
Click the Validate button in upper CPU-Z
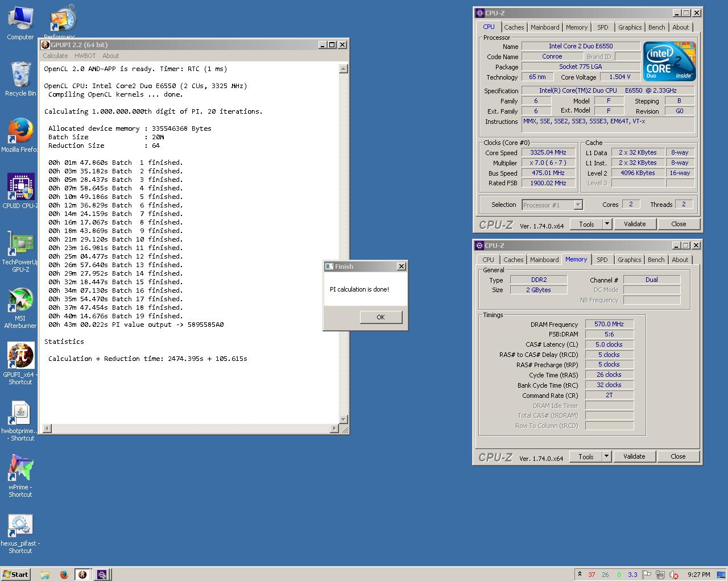635,224
